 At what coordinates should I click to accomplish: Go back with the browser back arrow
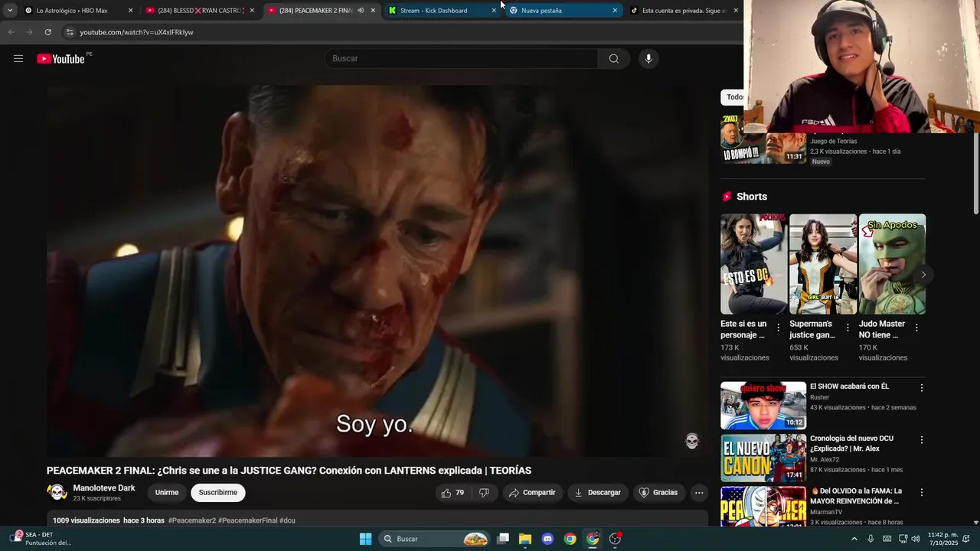pos(11,32)
